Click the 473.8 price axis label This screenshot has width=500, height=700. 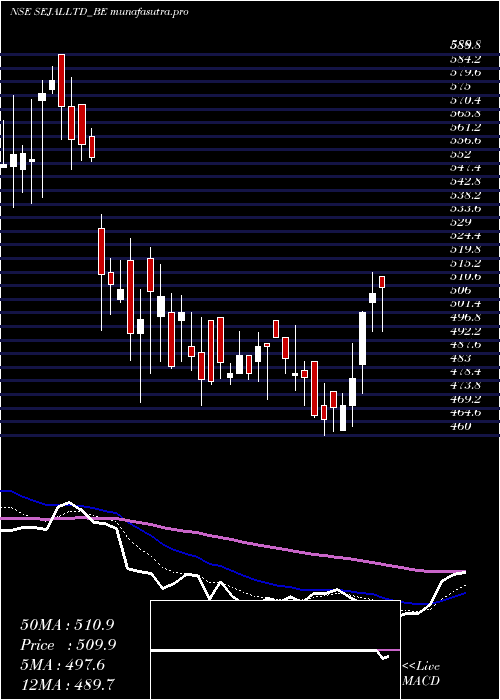[x=466, y=385]
